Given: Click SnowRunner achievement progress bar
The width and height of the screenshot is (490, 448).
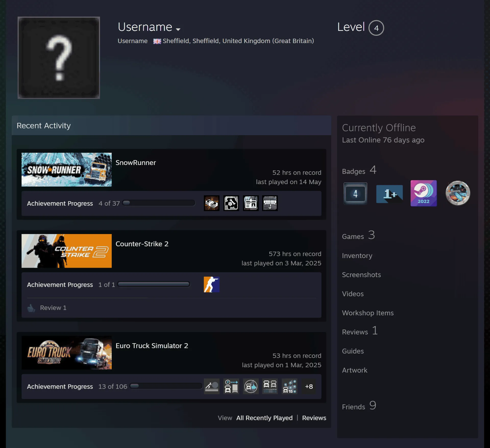Looking at the screenshot, I should [159, 203].
